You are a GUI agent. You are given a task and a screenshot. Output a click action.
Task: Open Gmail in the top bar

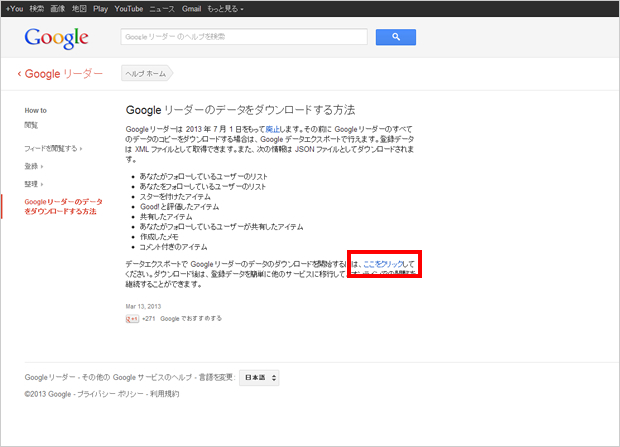[x=191, y=9]
